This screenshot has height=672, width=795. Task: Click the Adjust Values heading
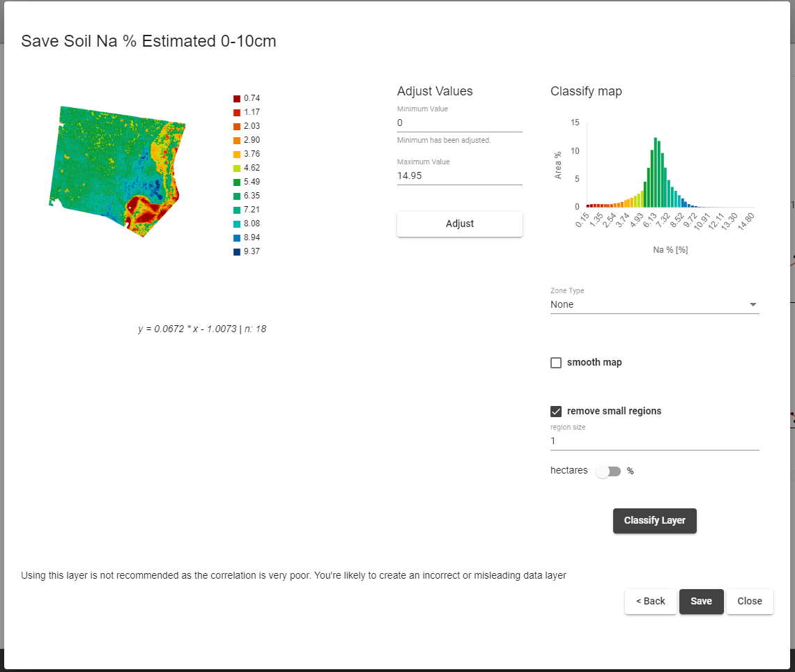click(x=435, y=91)
